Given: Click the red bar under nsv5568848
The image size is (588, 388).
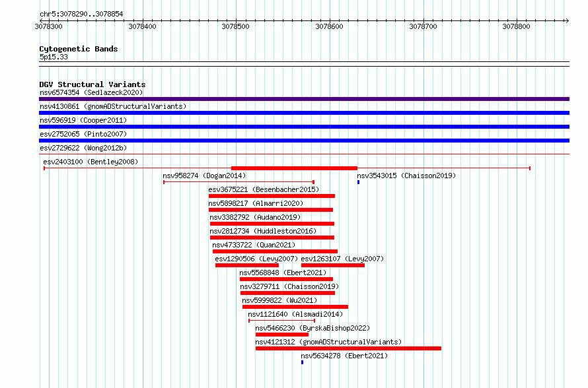Looking at the screenshot, I should (x=286, y=279).
